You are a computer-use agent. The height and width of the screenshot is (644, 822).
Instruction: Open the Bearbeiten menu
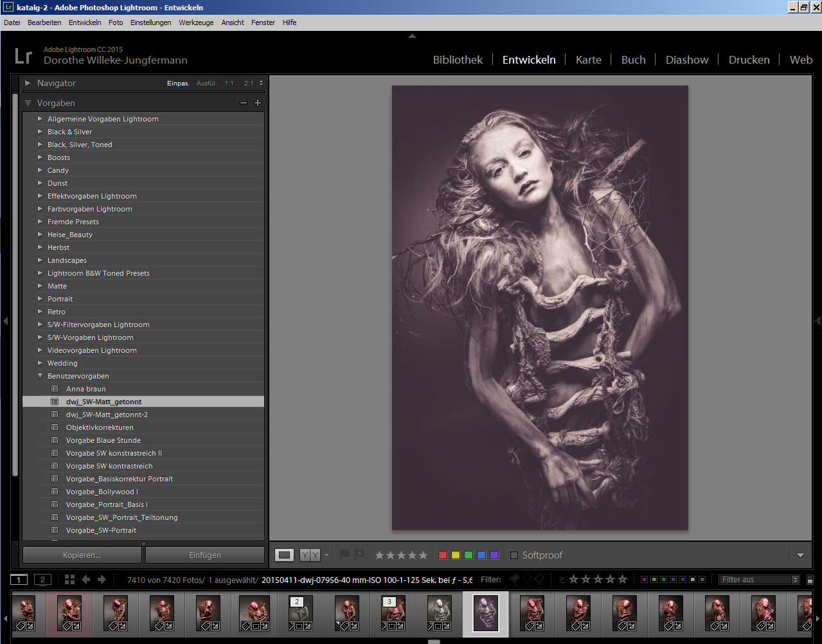point(44,22)
